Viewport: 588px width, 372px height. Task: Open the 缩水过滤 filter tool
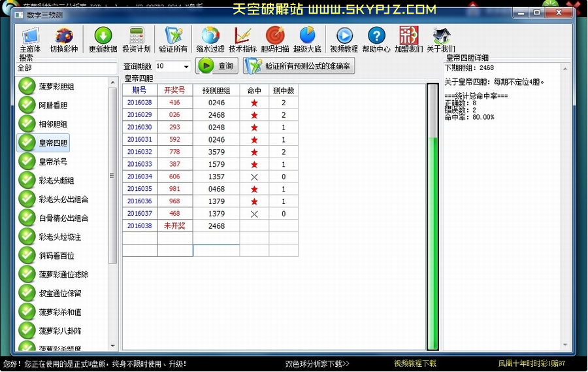click(x=210, y=37)
